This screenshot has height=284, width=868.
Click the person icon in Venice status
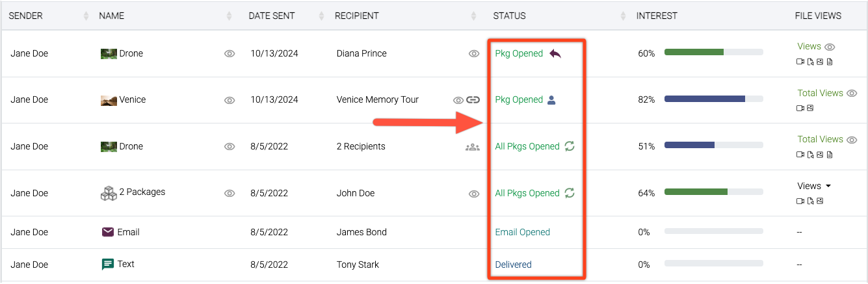(x=551, y=99)
